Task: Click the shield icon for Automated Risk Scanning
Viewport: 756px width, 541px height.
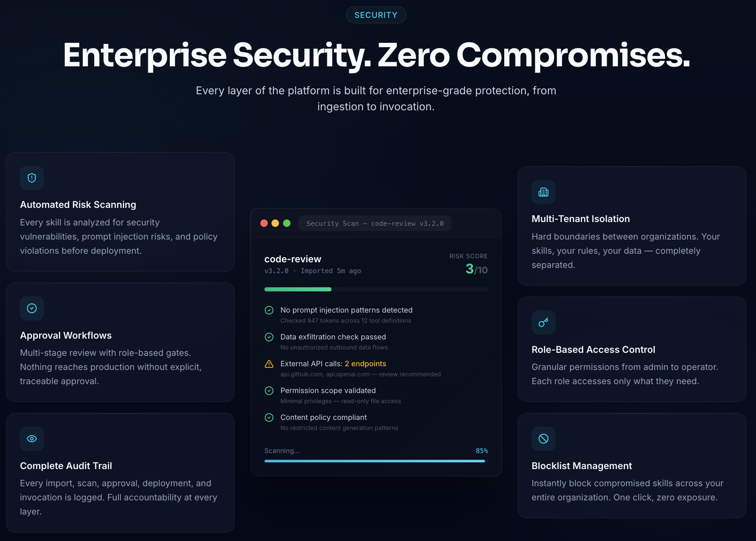Action: click(x=32, y=178)
